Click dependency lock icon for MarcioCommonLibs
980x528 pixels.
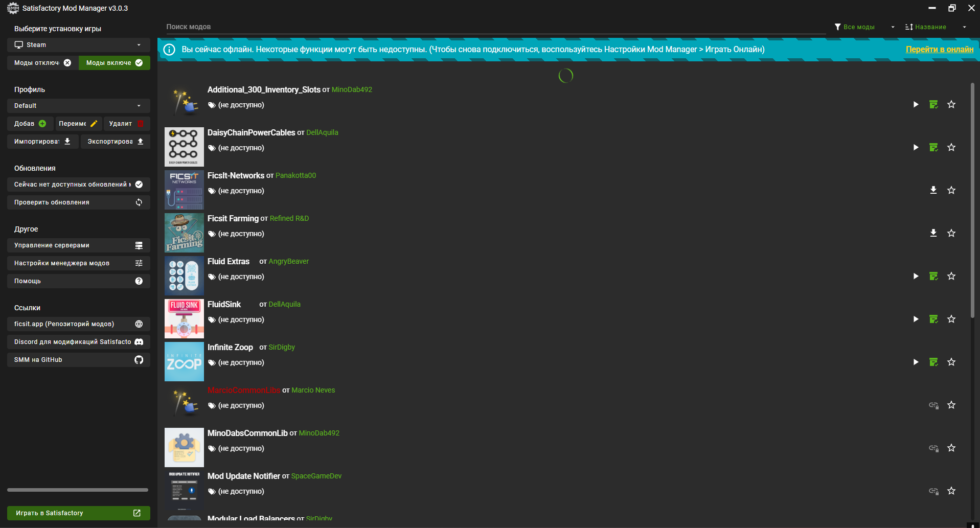[933, 405]
